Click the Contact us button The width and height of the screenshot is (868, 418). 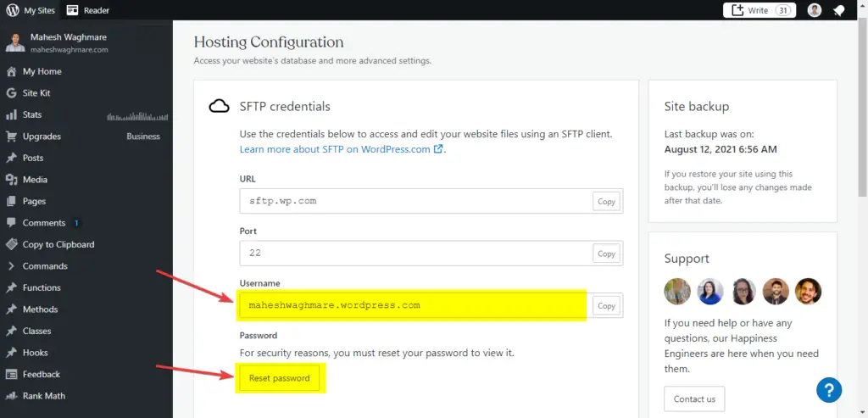(x=694, y=398)
